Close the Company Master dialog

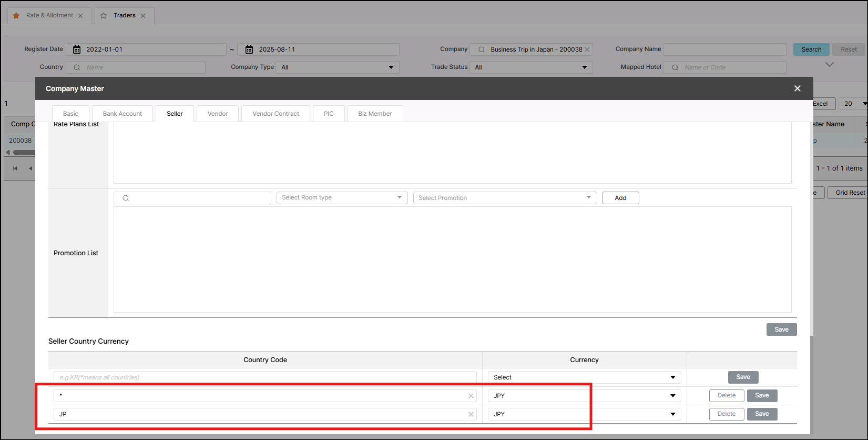(x=797, y=88)
